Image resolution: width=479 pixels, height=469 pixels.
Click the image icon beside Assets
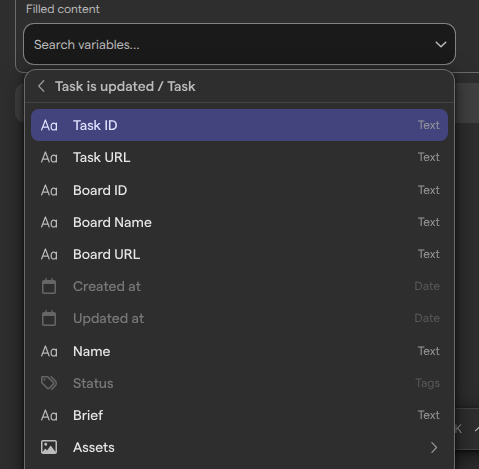49,447
